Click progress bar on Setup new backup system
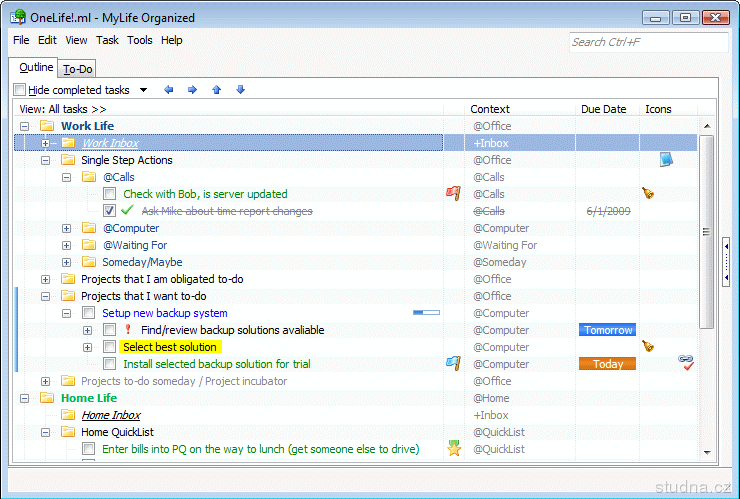The image size is (740, 499). tap(426, 313)
